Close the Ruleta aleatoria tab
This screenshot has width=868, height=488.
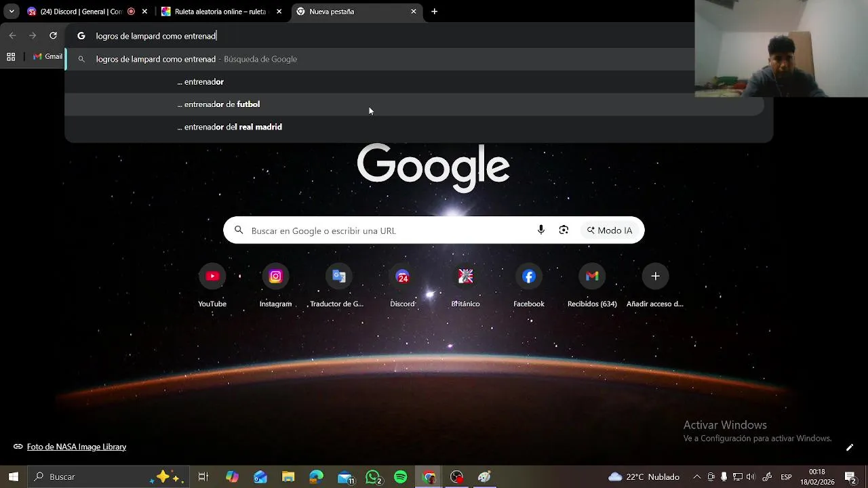[279, 12]
